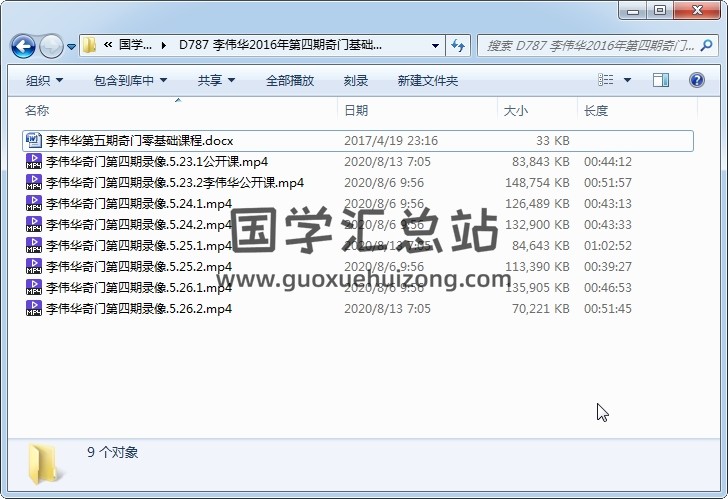Click MP4 icon of 5.23.1公开课 file
Viewport: 728px width, 499px height.
[33, 162]
